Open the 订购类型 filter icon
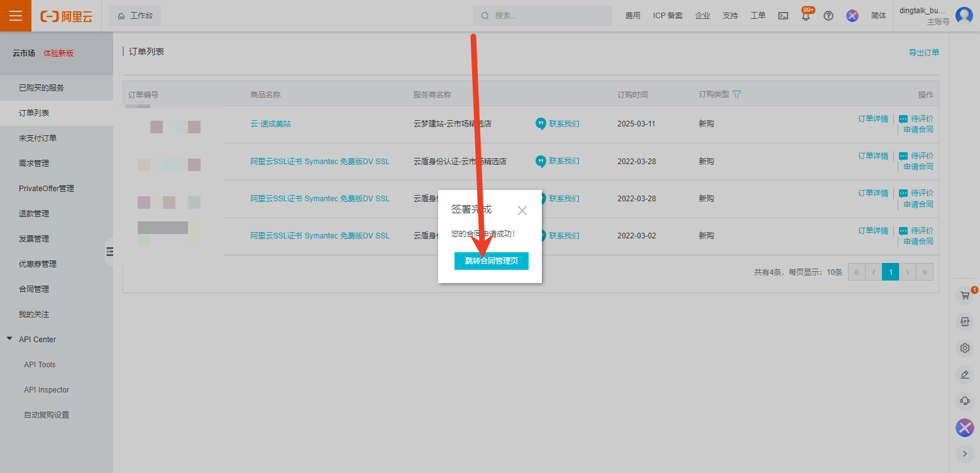 [737, 94]
